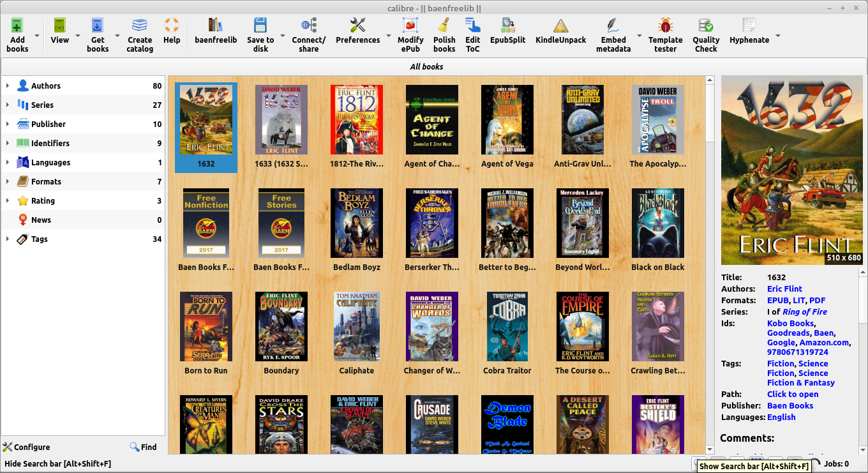Screen dimensions: 868x473
Task: Open Connect/share icon
Action: [x=309, y=26]
